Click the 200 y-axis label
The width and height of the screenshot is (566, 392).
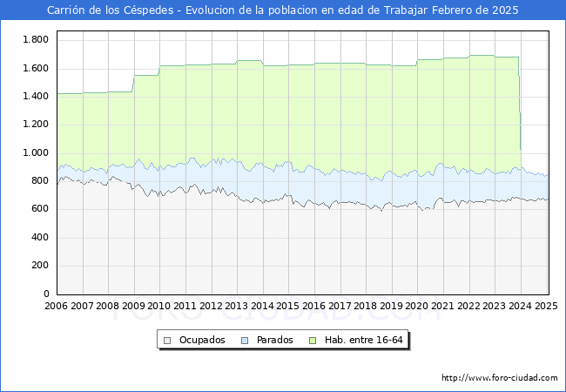(x=40, y=266)
